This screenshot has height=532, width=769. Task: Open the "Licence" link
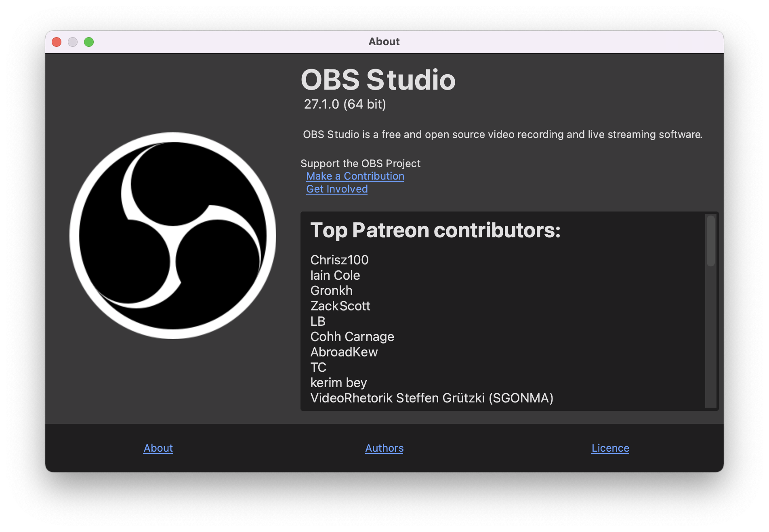click(610, 448)
